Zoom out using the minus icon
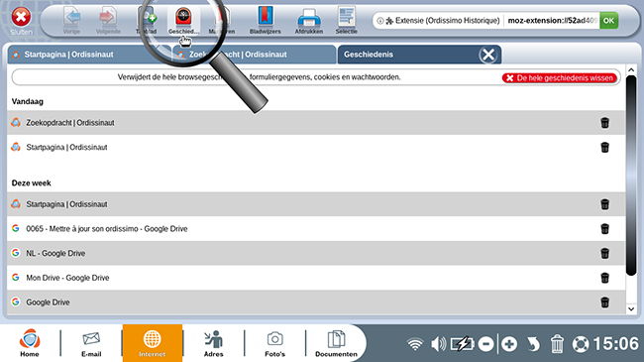 pyautogui.click(x=485, y=344)
